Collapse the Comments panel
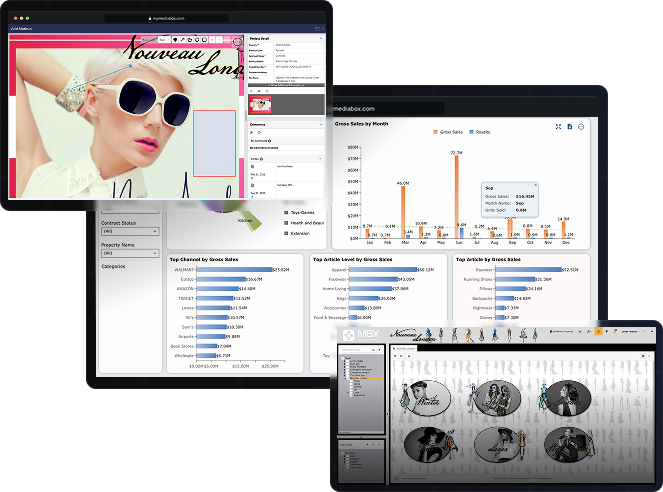Image resolution: width=663 pixels, height=492 pixels. click(321, 124)
